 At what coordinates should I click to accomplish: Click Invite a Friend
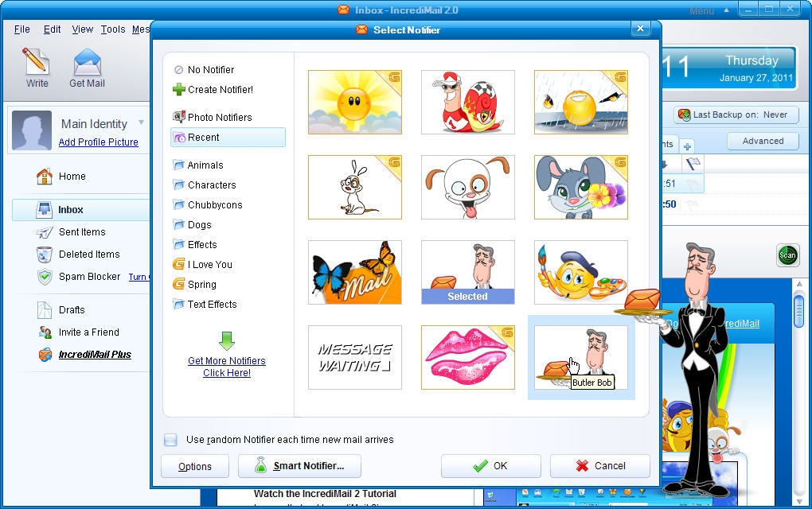tap(79, 332)
